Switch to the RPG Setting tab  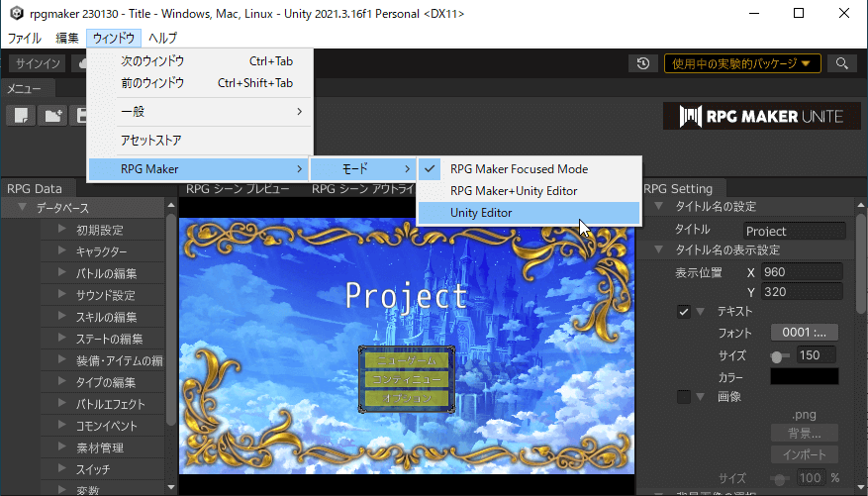(678, 188)
